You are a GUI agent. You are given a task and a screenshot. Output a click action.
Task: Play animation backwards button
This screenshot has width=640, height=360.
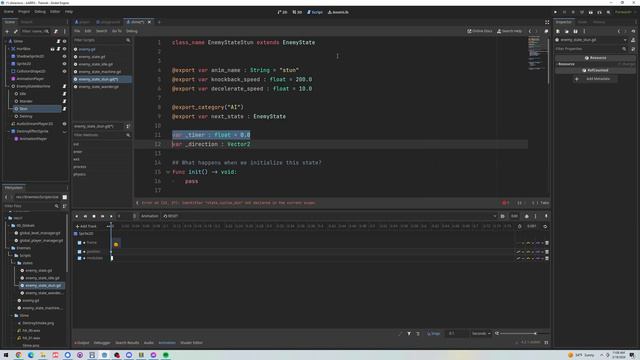tap(77, 216)
